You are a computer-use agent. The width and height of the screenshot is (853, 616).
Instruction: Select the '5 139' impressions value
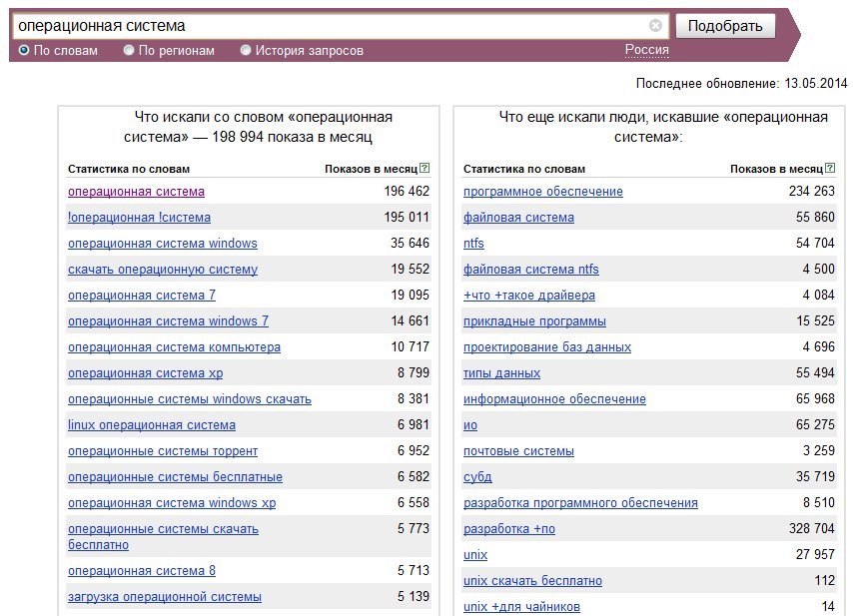coord(413,596)
